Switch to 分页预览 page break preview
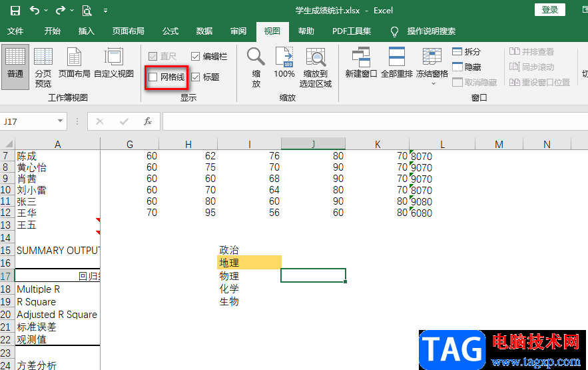The width and height of the screenshot is (588, 370). coord(43,67)
